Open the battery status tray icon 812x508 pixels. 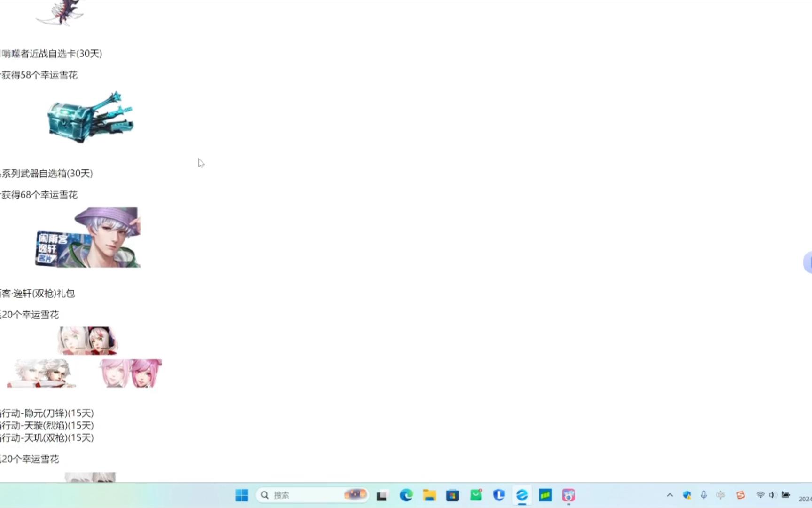click(x=786, y=495)
